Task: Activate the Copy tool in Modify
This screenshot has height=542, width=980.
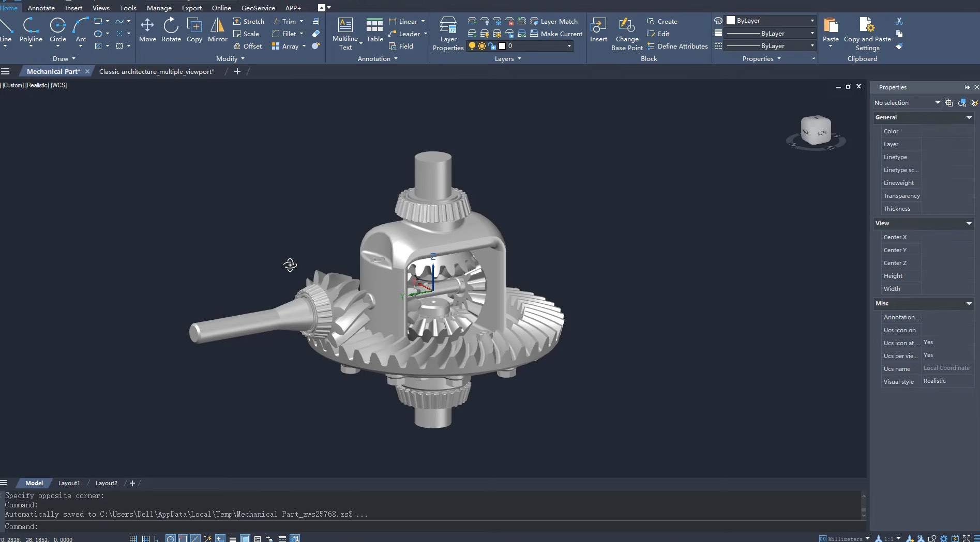Action: coord(194,30)
